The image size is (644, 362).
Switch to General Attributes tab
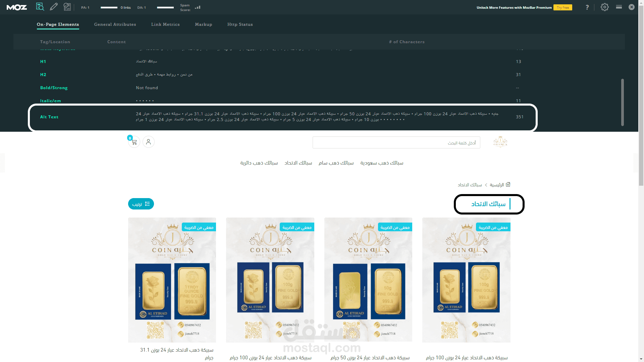click(x=115, y=24)
